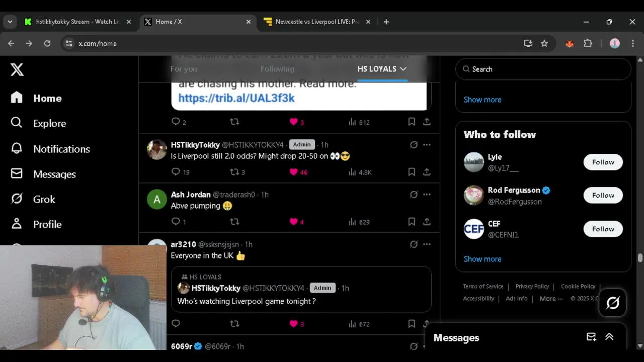The image size is (644, 362).
Task: Click Show more above Who to follow
Action: click(x=482, y=100)
